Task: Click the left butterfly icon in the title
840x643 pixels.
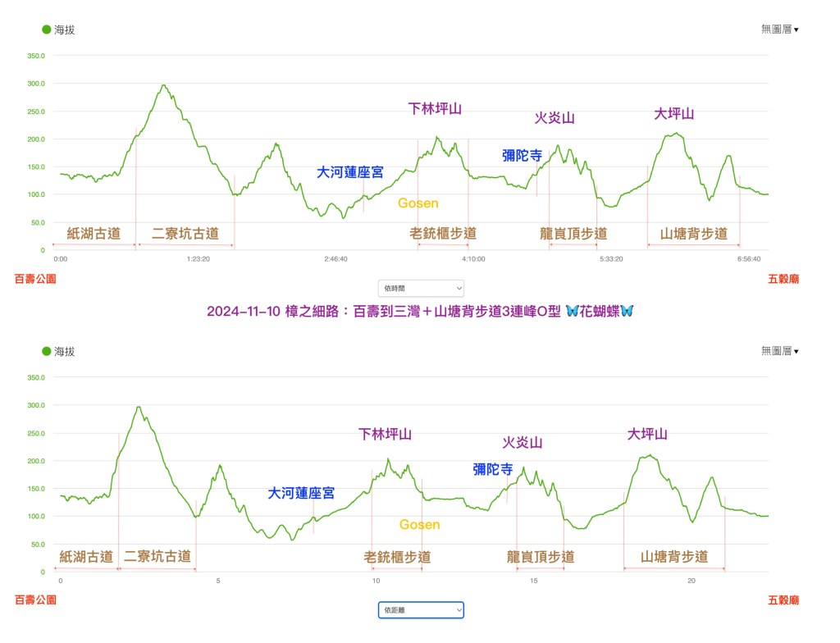Action: coord(573,311)
